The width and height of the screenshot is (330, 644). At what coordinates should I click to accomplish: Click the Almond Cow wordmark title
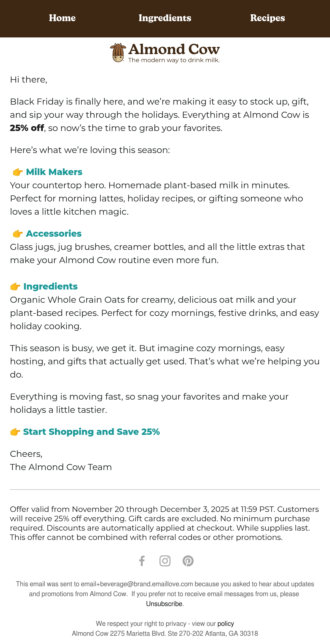click(174, 50)
